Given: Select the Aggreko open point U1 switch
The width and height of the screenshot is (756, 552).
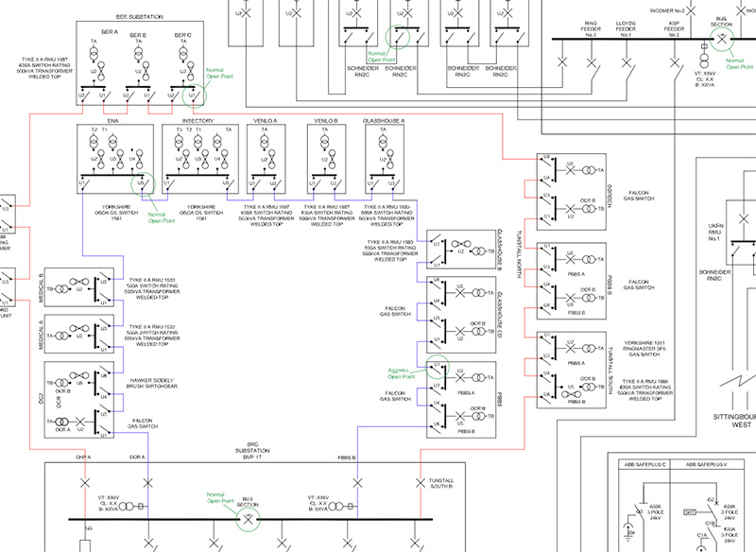Looking at the screenshot, I should (438, 367).
